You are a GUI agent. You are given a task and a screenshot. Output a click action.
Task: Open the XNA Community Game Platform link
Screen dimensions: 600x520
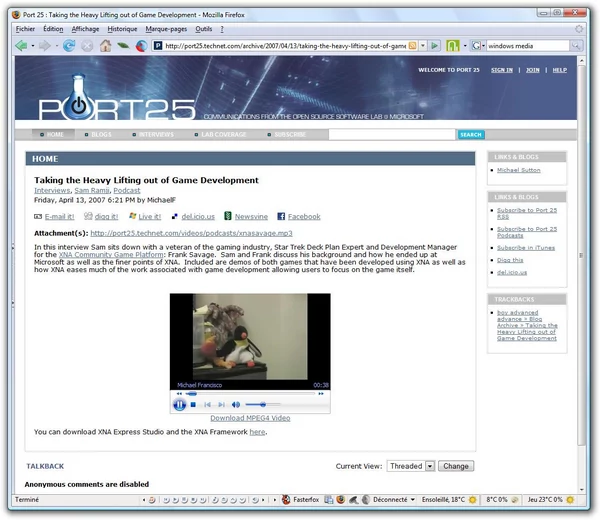point(111,254)
